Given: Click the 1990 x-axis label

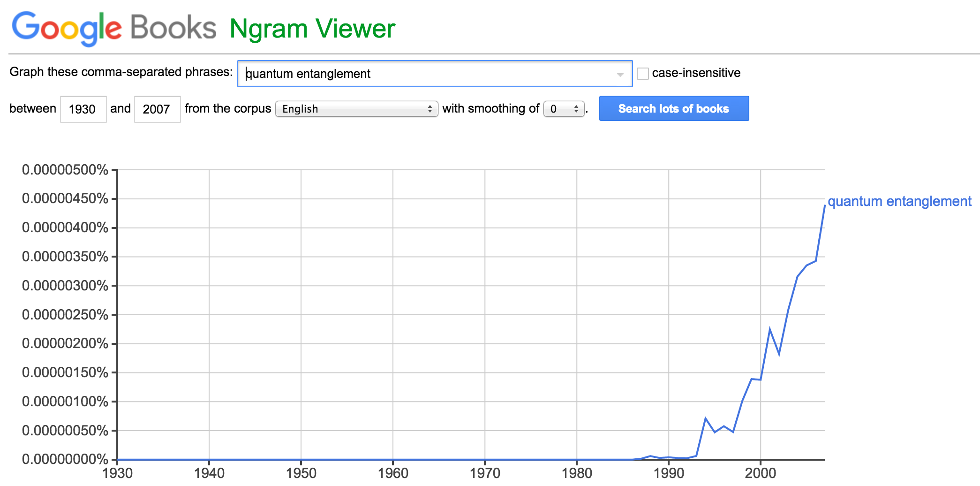Looking at the screenshot, I should coord(669,473).
